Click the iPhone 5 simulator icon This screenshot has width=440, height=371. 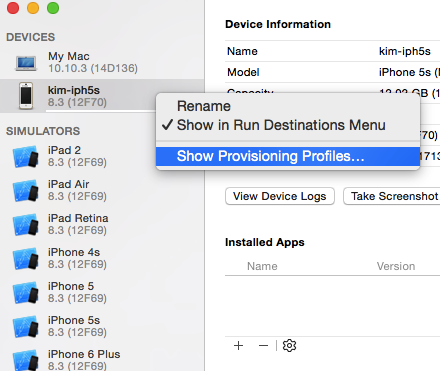pyautogui.click(x=26, y=292)
